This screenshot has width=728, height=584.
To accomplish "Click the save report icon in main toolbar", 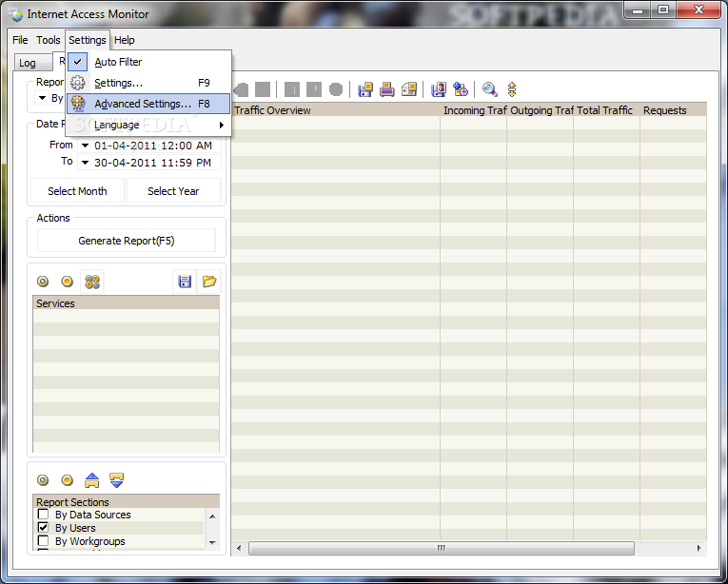I will click(x=365, y=89).
